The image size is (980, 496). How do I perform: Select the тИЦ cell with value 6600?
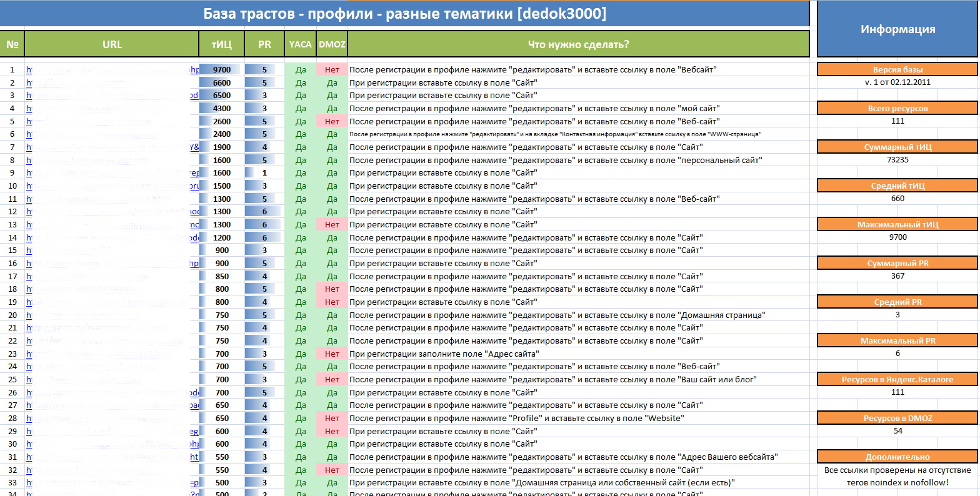point(221,82)
